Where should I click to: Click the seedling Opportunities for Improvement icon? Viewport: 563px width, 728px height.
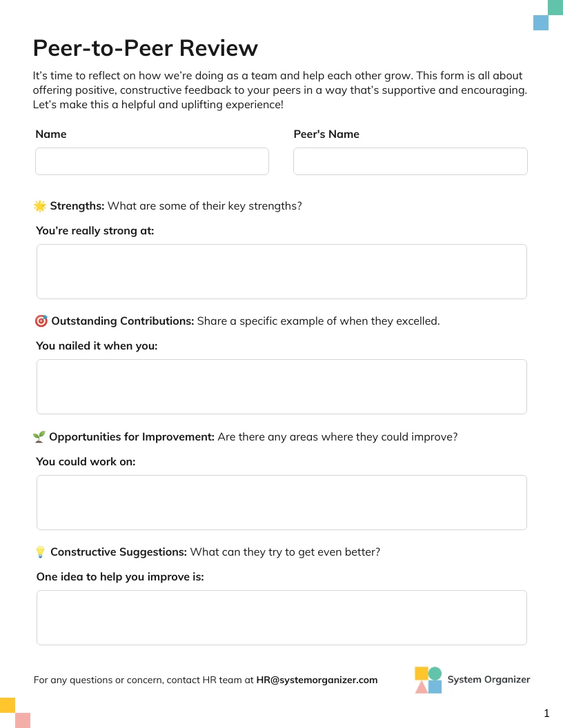pos(39,437)
